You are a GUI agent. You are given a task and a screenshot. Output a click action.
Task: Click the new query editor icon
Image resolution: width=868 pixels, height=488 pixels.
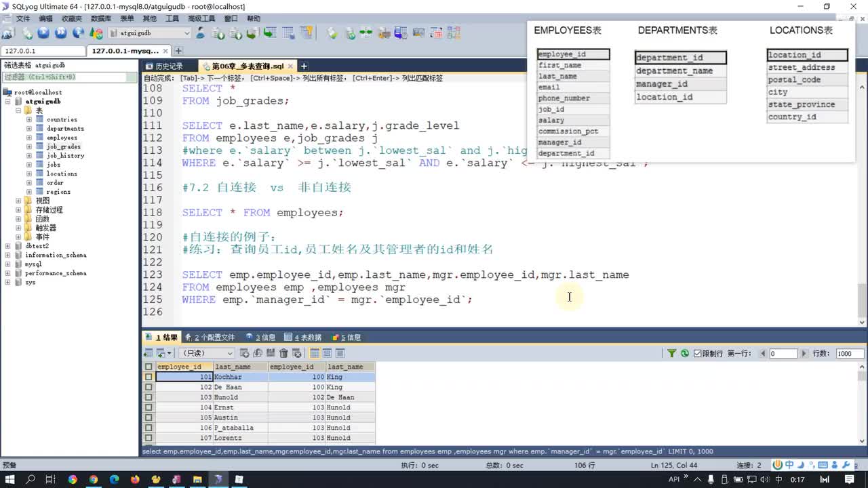coord(27,33)
